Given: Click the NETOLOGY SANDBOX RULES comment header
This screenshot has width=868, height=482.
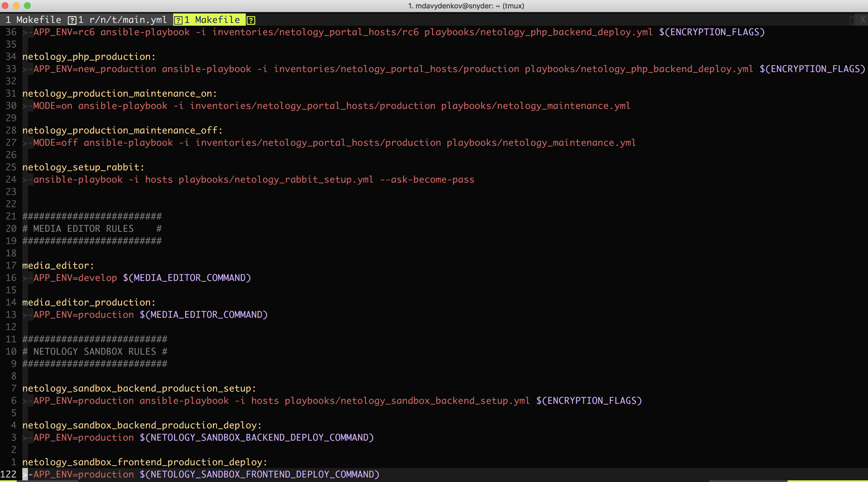Looking at the screenshot, I should tap(94, 351).
